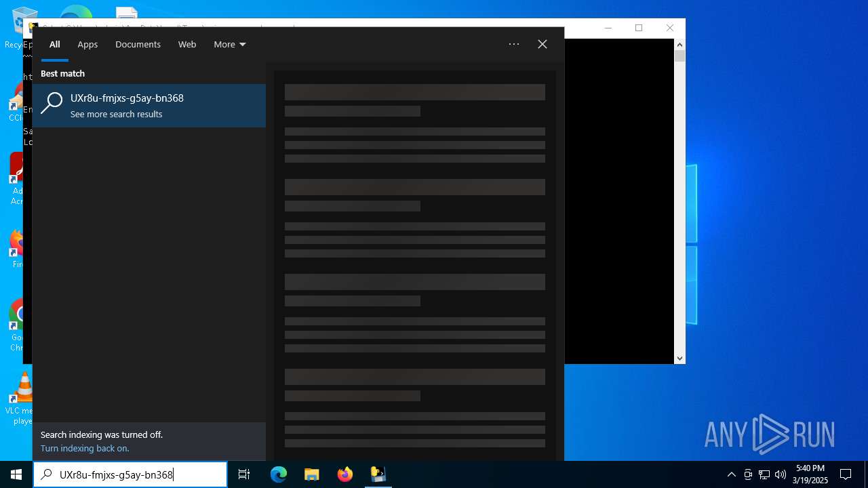Minimize the background console window
Image resolution: width=868 pixels, height=488 pixels.
pyautogui.click(x=608, y=28)
